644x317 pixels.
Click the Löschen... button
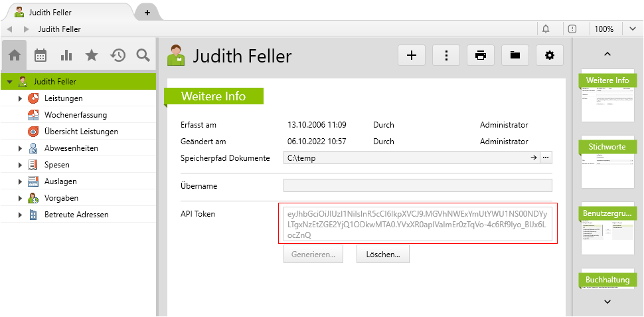[x=383, y=254]
